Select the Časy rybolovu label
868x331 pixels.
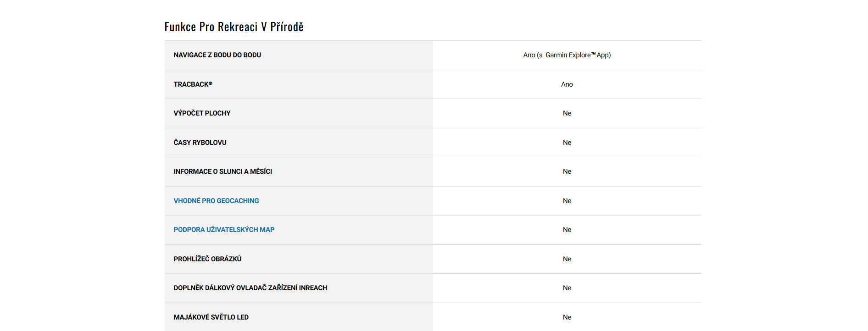[200, 143]
